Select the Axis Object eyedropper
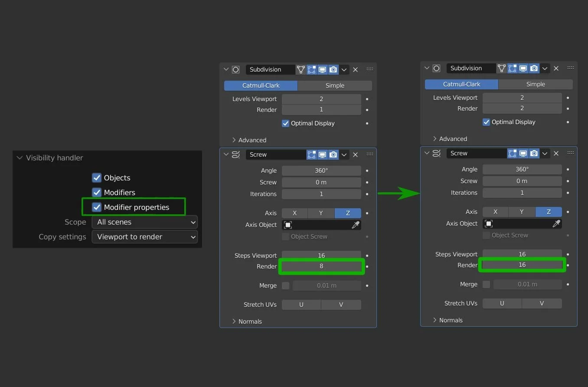 pyautogui.click(x=356, y=225)
